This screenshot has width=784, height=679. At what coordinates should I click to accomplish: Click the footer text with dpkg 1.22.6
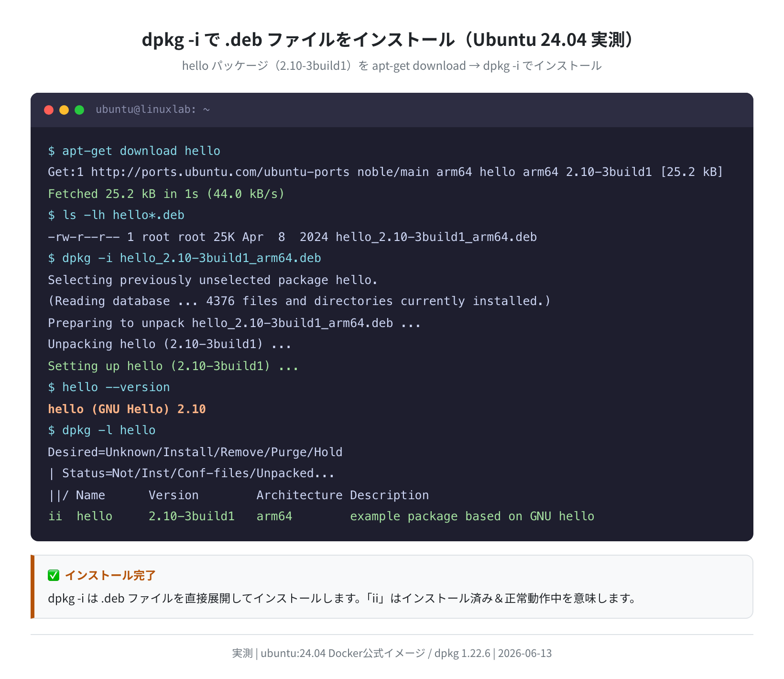point(392,653)
